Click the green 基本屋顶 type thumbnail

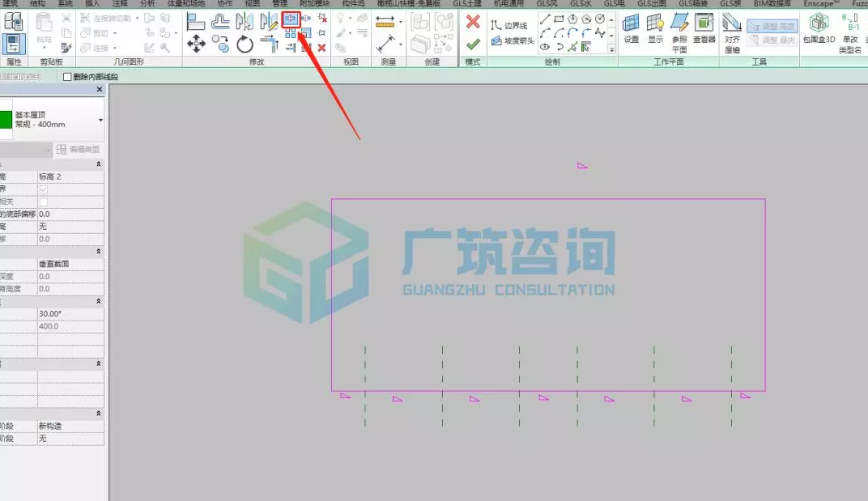click(6, 120)
